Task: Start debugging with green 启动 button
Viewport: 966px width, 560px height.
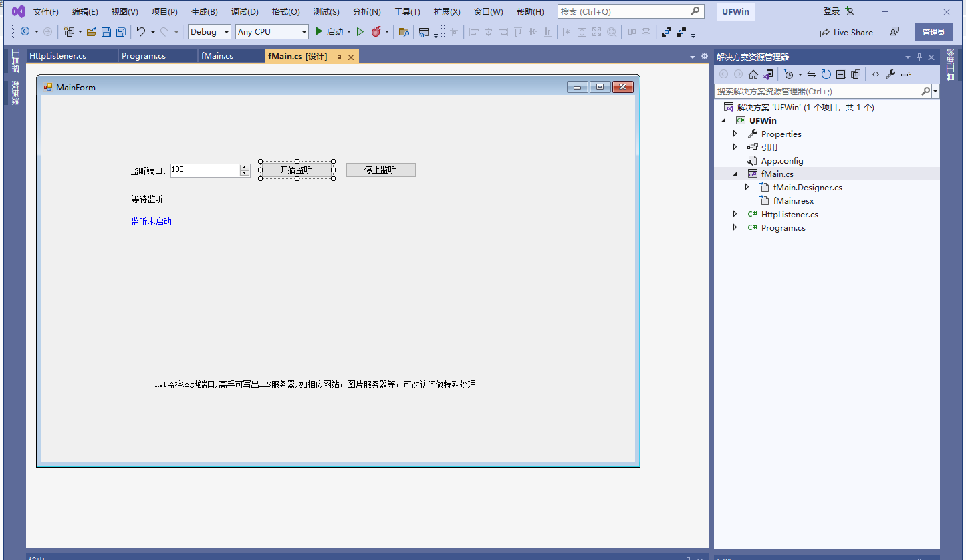Action: pos(329,31)
